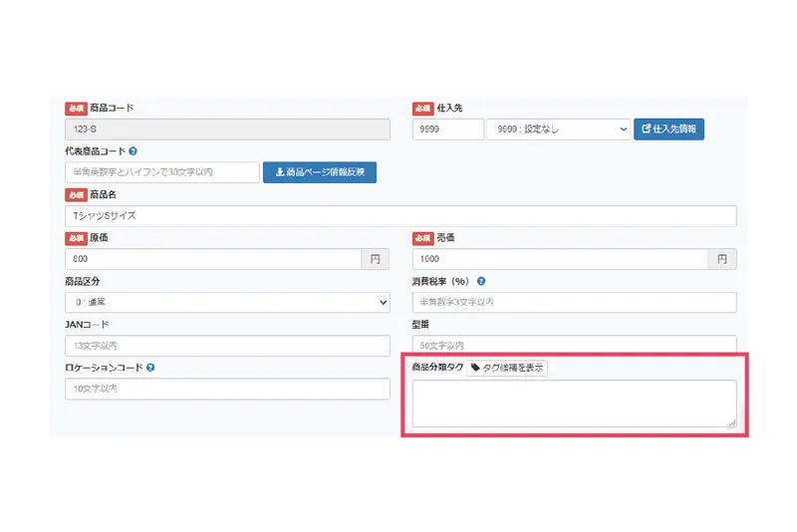Show tag candidates with タグ候補を表示

coord(507,368)
